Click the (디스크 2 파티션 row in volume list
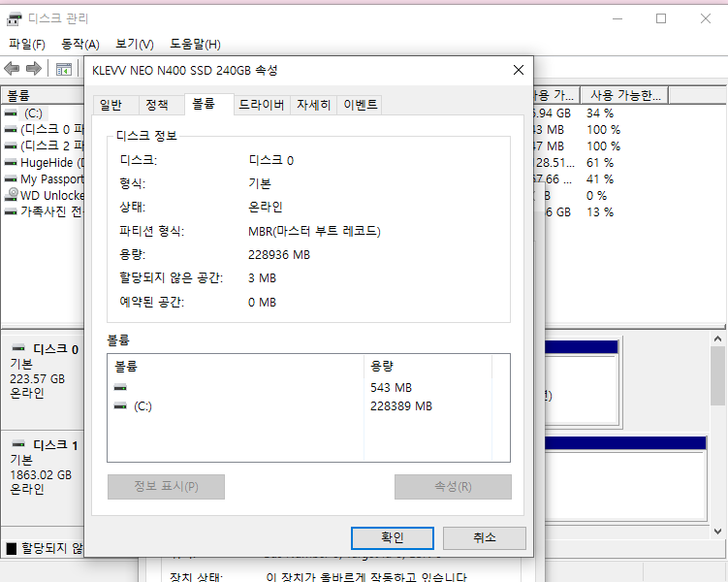 tap(45, 145)
